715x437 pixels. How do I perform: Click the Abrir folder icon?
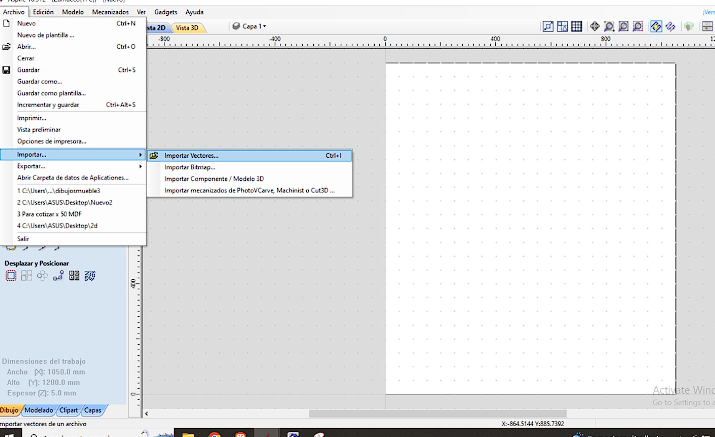click(x=6, y=47)
